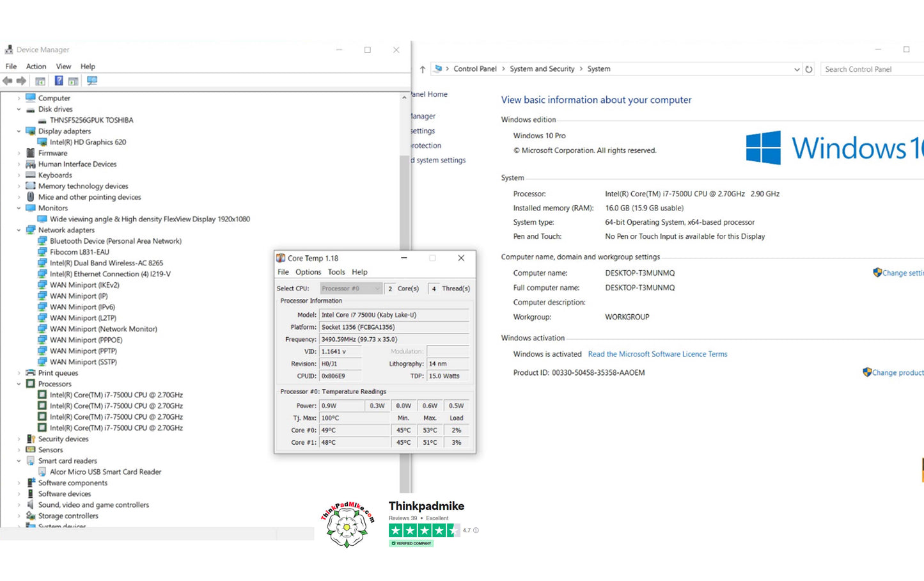This screenshot has height=581, width=924.
Task: Click the Core Temp title bar app icon
Action: click(x=280, y=258)
